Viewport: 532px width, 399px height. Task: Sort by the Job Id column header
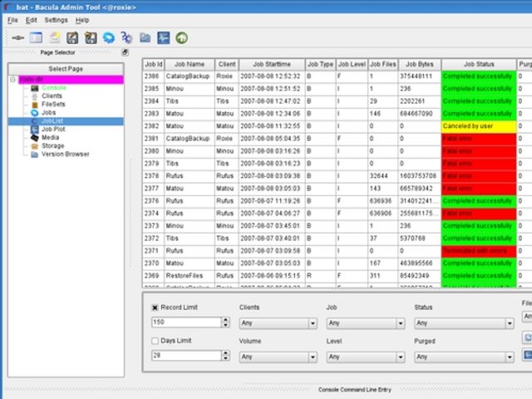click(x=153, y=64)
